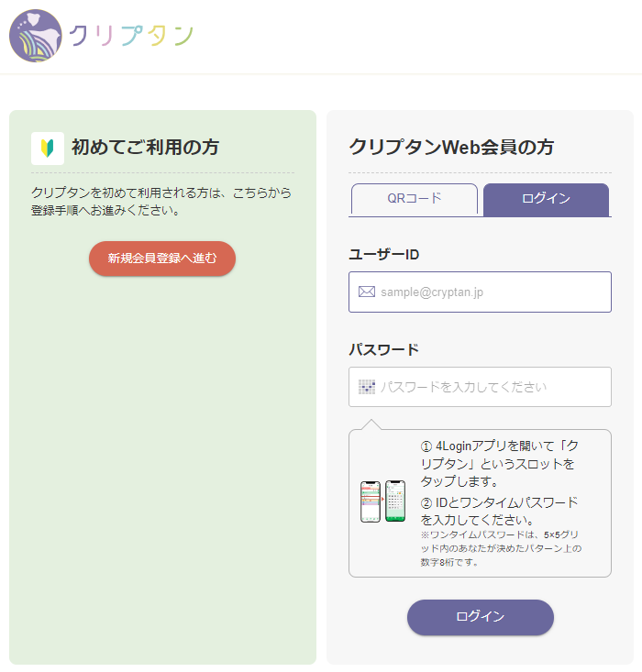Viewport: 642px width, 672px height.
Task: Click the ※ワンタイムパスワード small note text
Action: click(500, 547)
